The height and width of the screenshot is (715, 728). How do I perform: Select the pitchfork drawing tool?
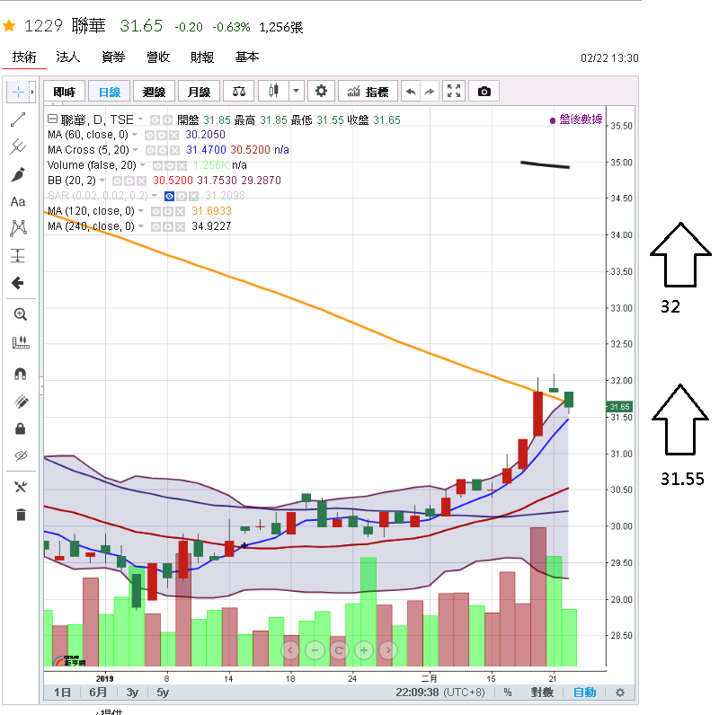[x=18, y=146]
